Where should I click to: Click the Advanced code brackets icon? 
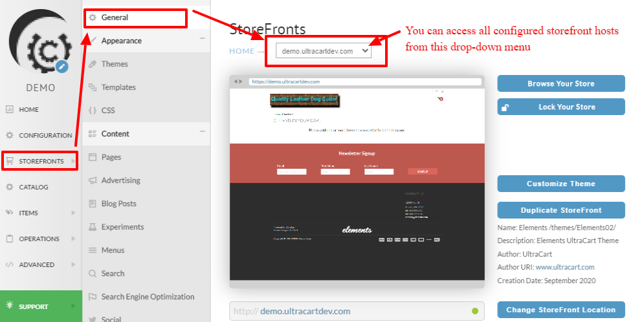click(10, 264)
